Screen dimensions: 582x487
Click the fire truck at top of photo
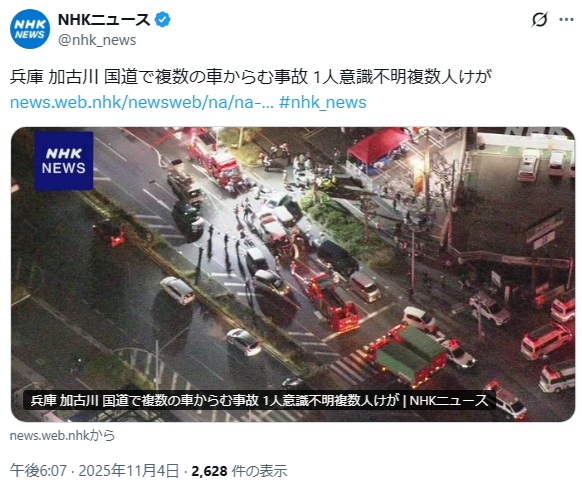213,159
